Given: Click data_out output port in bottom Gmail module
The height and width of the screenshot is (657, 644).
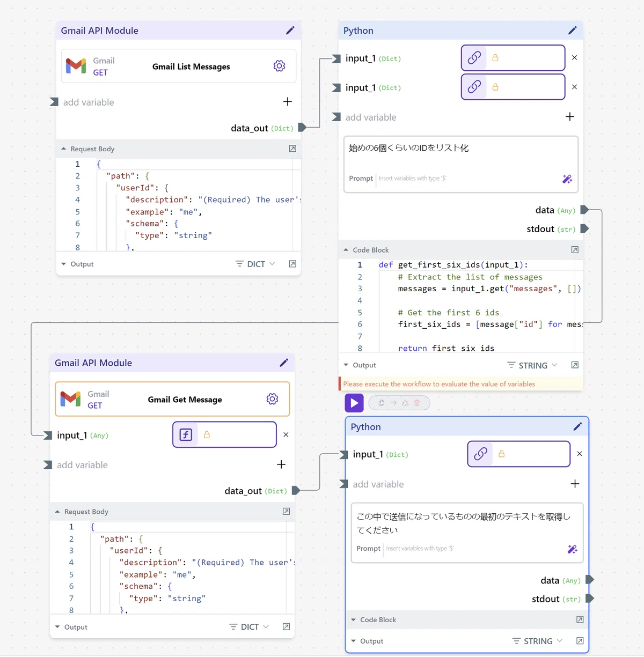Looking at the screenshot, I should pyautogui.click(x=296, y=490).
